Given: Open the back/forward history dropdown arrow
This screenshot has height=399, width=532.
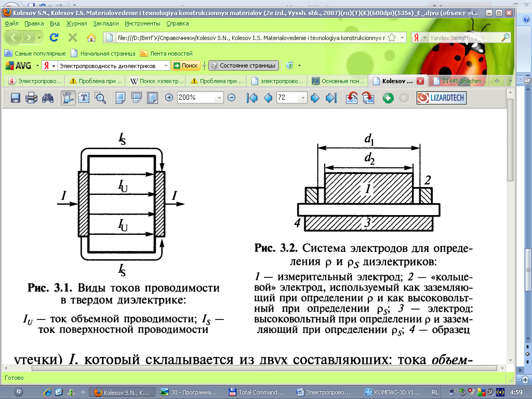Looking at the screenshot, I should pos(39,37).
